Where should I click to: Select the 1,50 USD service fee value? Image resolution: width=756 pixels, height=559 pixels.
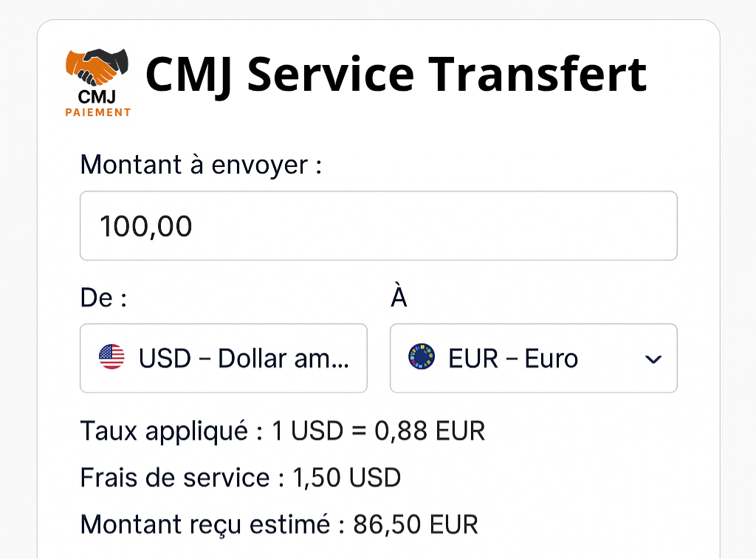click(x=346, y=478)
